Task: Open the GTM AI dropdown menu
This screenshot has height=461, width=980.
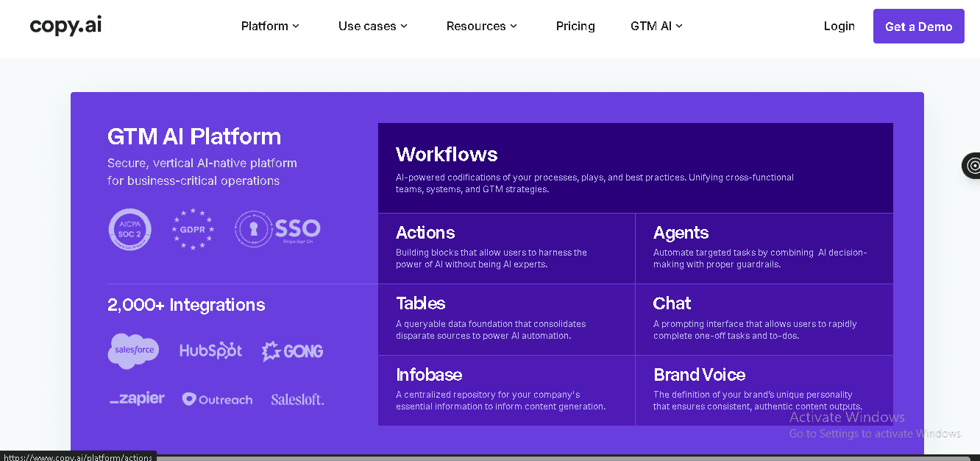Action: pyautogui.click(x=656, y=26)
